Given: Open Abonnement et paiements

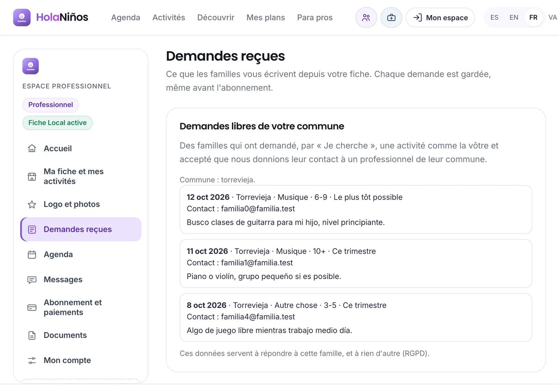Looking at the screenshot, I should pyautogui.click(x=81, y=308).
